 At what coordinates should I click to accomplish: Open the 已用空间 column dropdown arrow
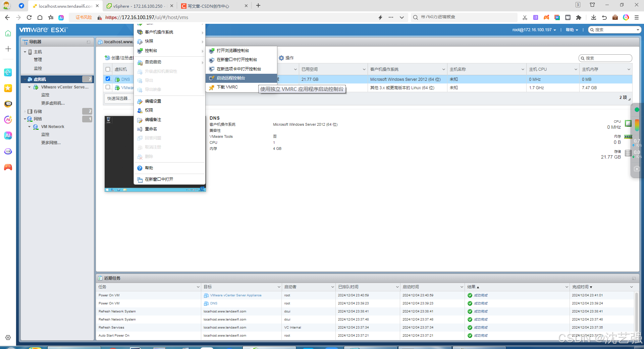pos(364,69)
